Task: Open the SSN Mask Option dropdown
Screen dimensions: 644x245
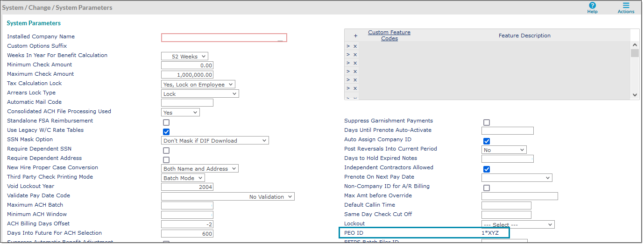Action: pos(215,141)
